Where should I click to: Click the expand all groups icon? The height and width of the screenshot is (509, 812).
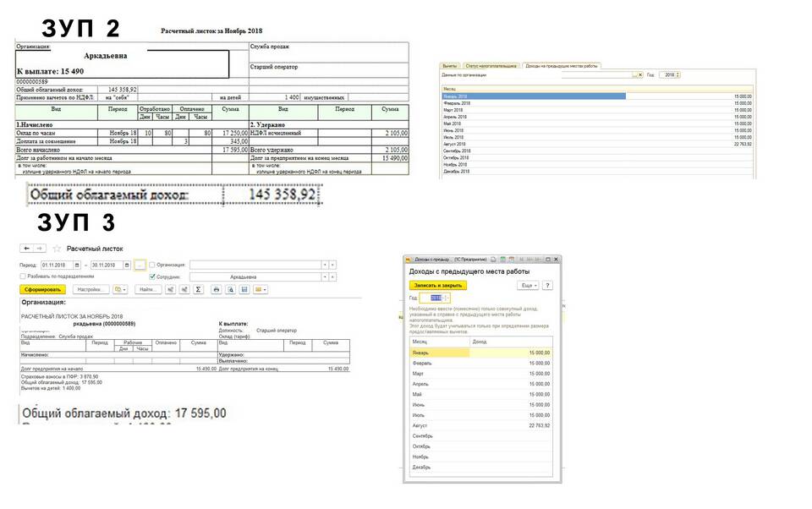[x=170, y=289]
